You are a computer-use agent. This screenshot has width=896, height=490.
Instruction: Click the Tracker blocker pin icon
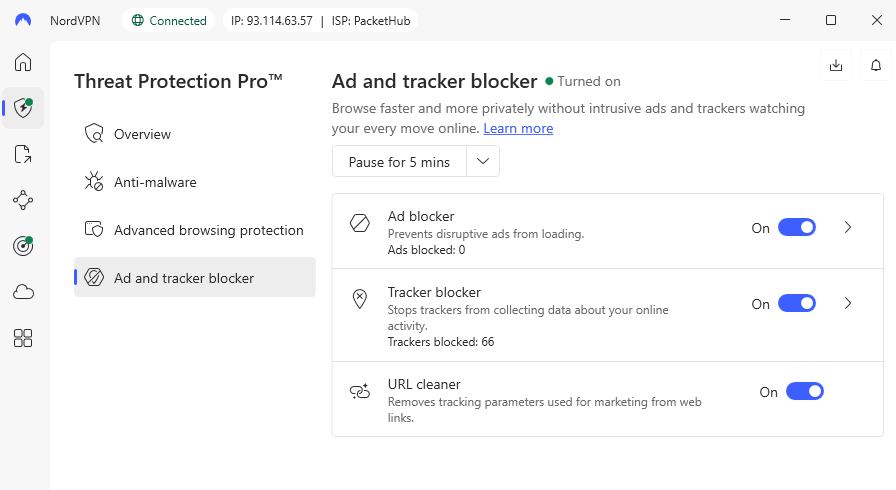[359, 299]
